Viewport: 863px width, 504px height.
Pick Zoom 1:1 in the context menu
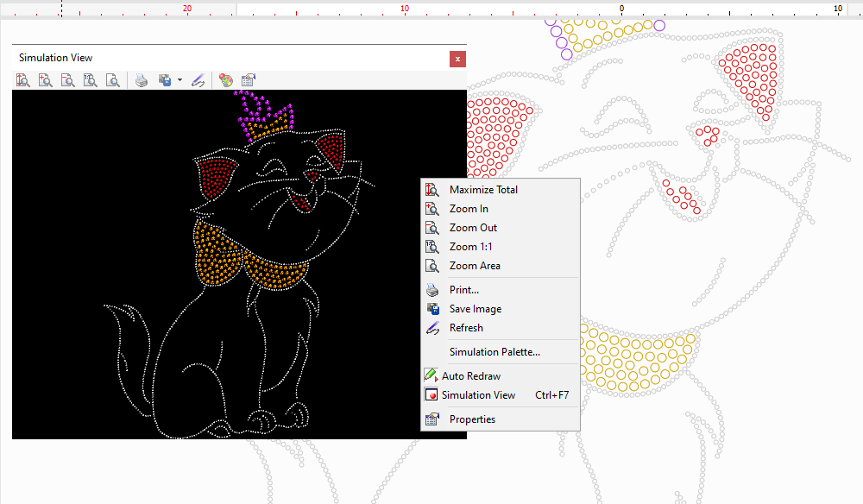tap(501, 247)
